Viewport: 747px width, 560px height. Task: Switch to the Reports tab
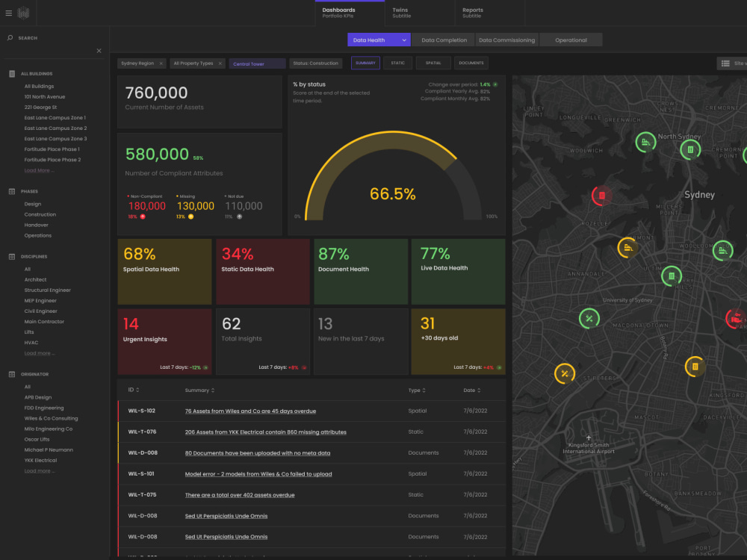pos(490,13)
